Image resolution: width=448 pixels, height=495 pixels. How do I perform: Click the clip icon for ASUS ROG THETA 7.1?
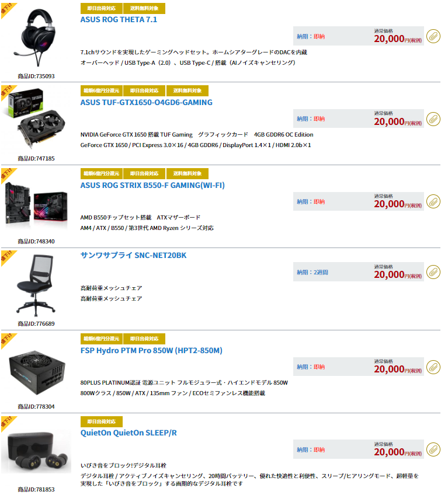433,36
